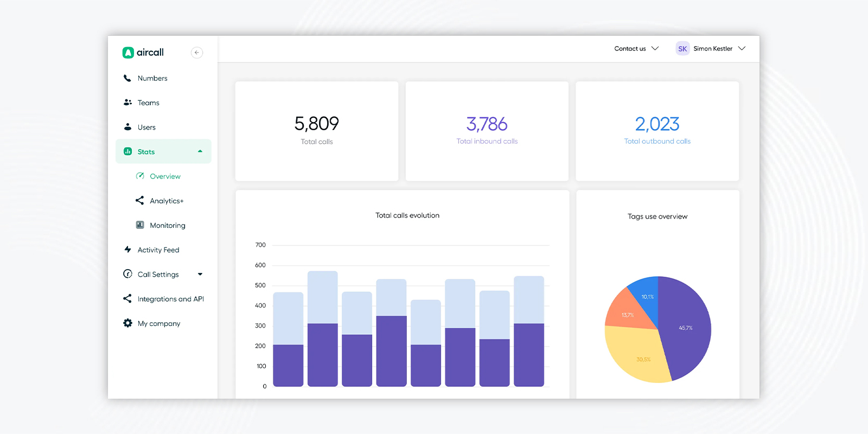Collapse the sidebar with the back arrow
Image resolution: width=868 pixels, height=434 pixels.
coord(197,53)
